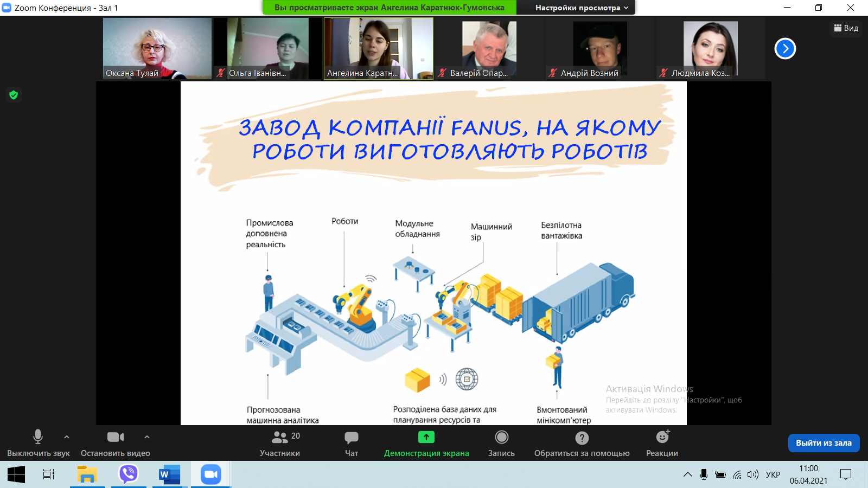Switch layout using Вид button
Viewport: 868px width, 488px height.
[x=846, y=28]
